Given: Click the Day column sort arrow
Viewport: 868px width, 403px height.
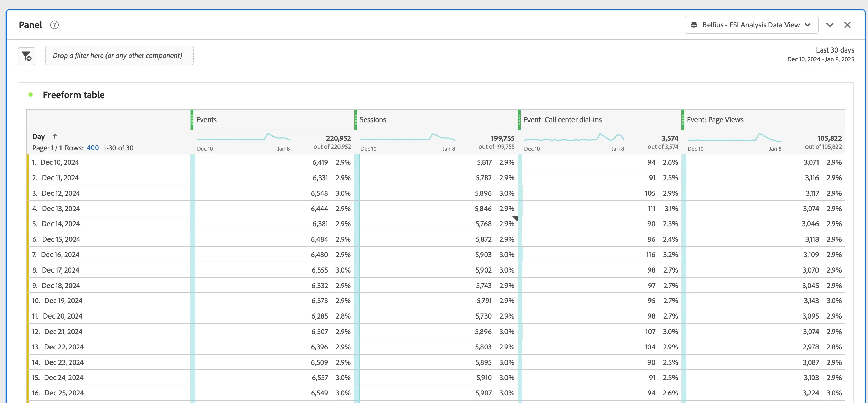Looking at the screenshot, I should coord(55,137).
